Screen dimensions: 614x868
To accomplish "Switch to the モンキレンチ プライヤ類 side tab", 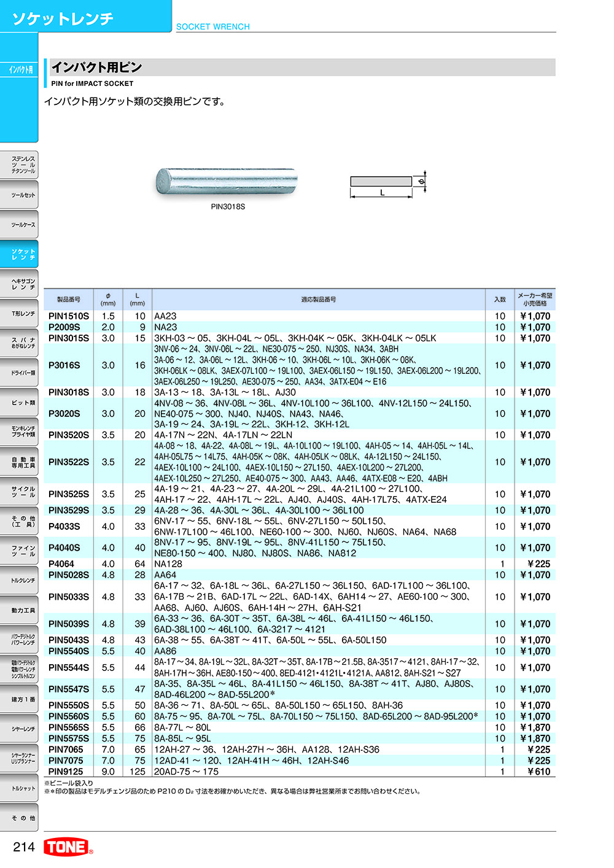I will 20,432.
